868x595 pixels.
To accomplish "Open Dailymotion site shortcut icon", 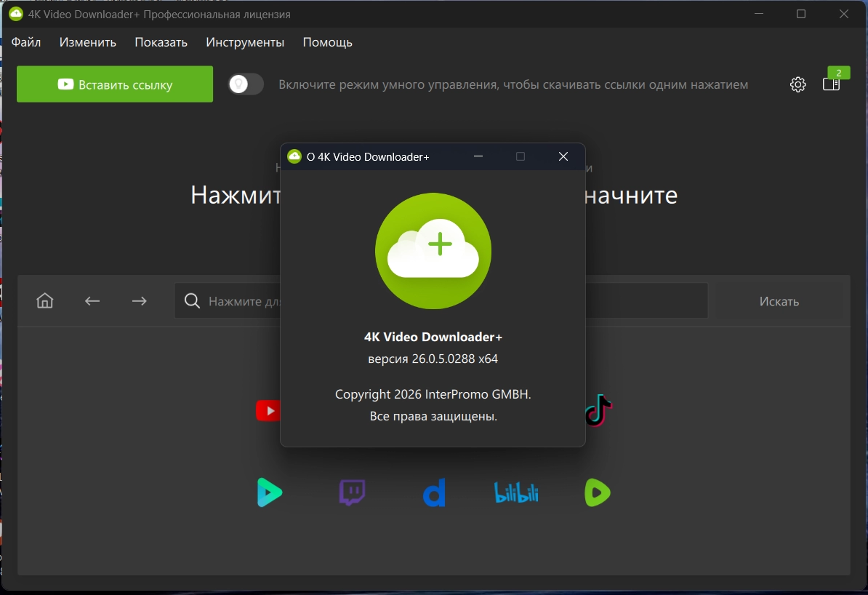I will coord(435,492).
